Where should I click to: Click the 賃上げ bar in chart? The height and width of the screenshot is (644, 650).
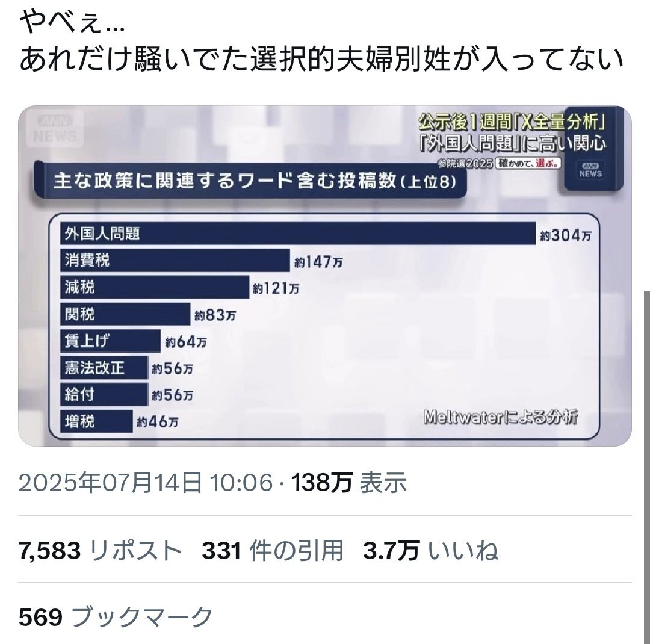(110, 341)
